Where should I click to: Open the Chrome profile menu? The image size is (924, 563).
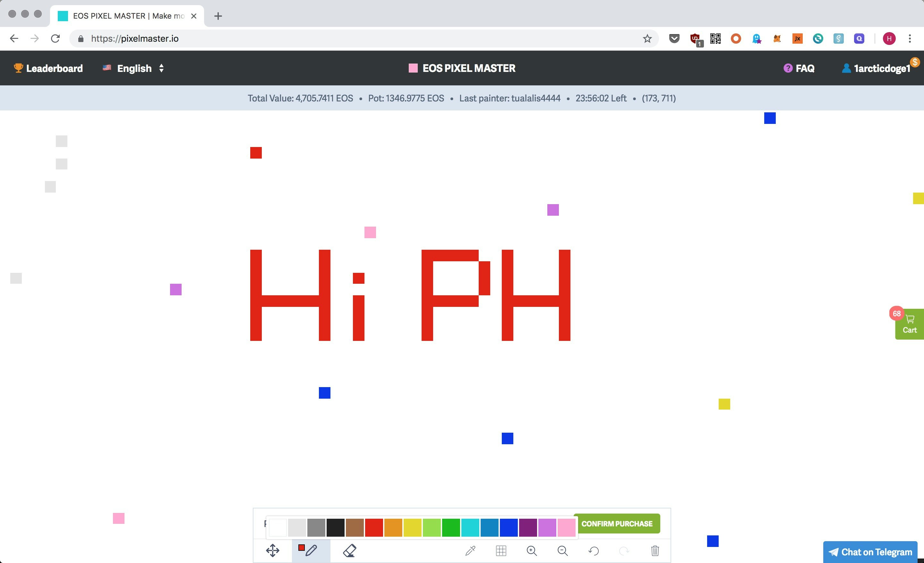pyautogui.click(x=889, y=38)
